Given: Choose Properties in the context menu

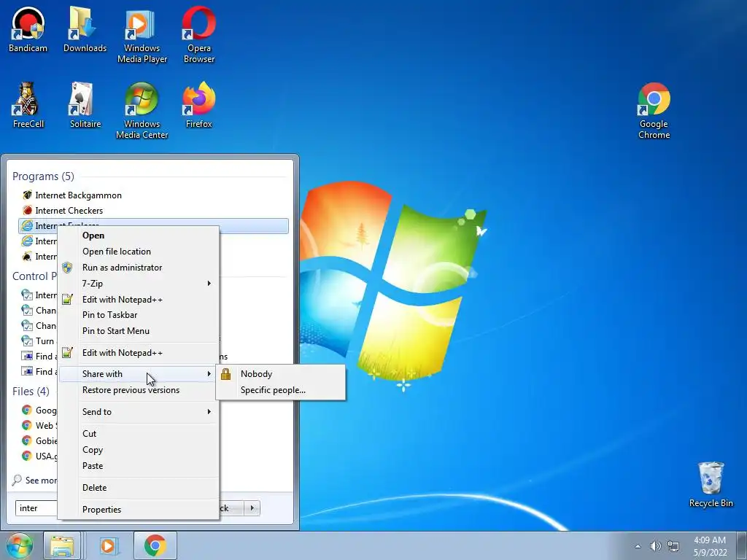Looking at the screenshot, I should click(138, 510).
